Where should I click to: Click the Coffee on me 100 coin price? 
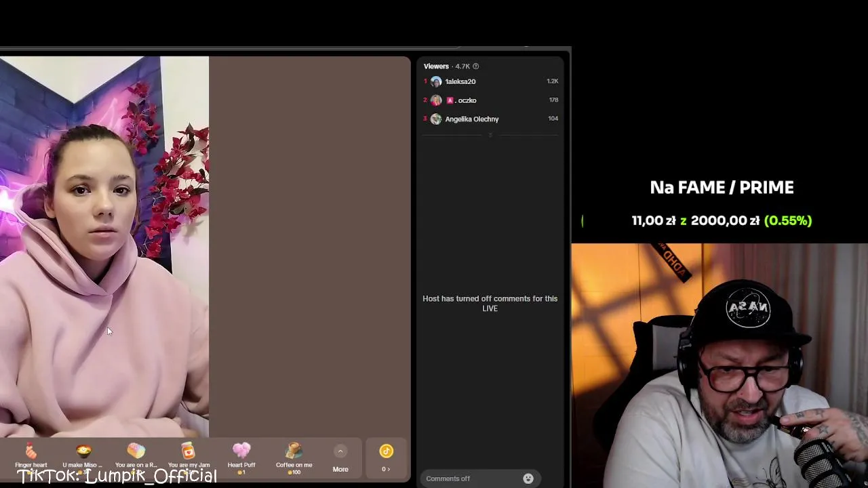pyautogui.click(x=294, y=472)
